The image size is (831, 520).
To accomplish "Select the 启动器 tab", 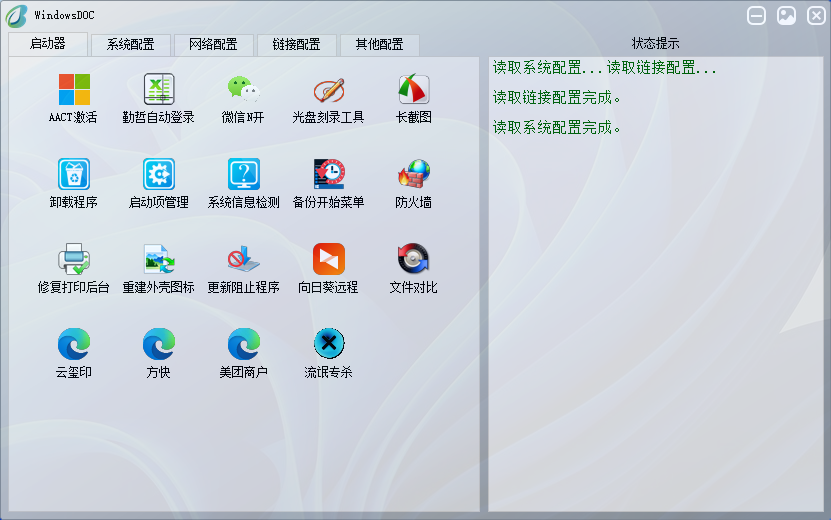I will click(48, 44).
